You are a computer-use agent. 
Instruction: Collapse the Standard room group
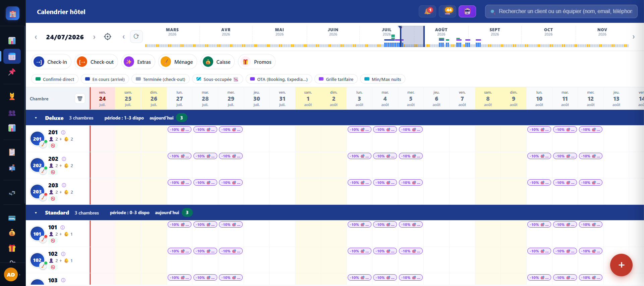click(x=36, y=213)
